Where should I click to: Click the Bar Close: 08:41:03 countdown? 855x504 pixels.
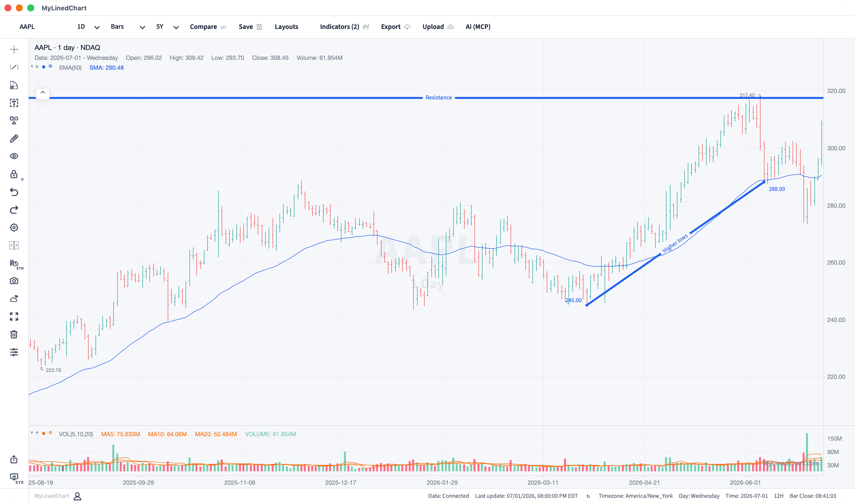click(812, 496)
